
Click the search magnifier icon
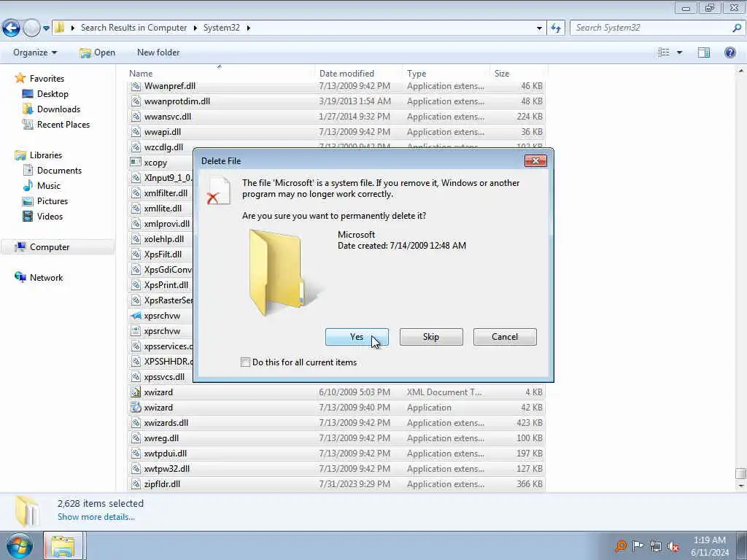click(x=737, y=28)
